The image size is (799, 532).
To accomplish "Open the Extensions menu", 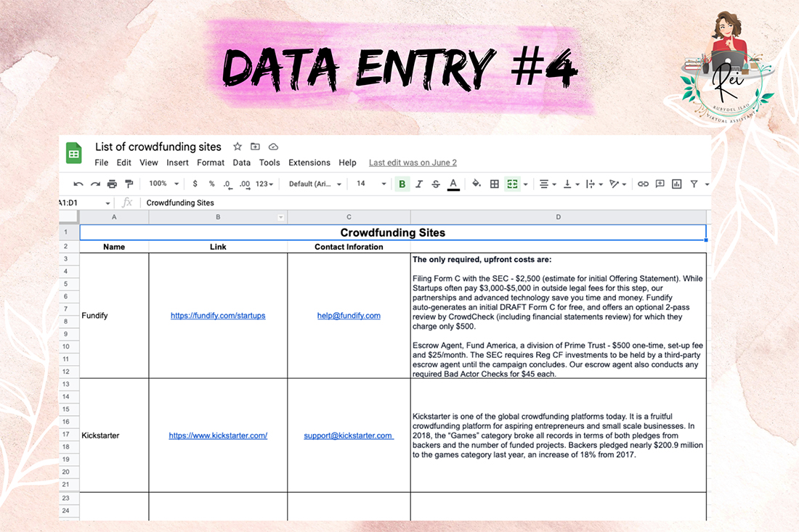I will [x=309, y=163].
